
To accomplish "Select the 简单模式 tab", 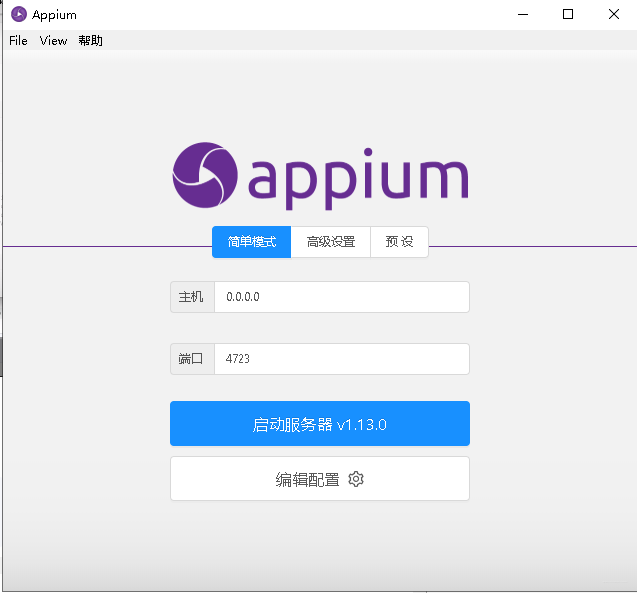I will 251,242.
